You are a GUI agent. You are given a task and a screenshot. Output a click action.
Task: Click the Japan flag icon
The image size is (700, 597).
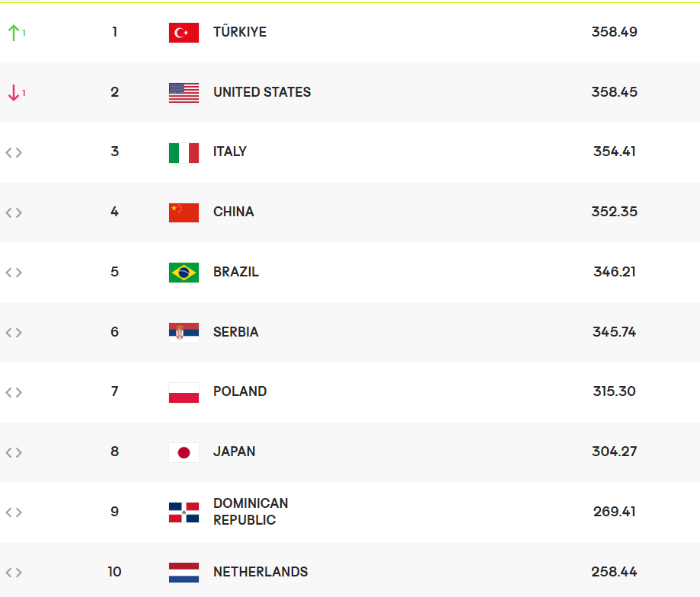coord(184,452)
